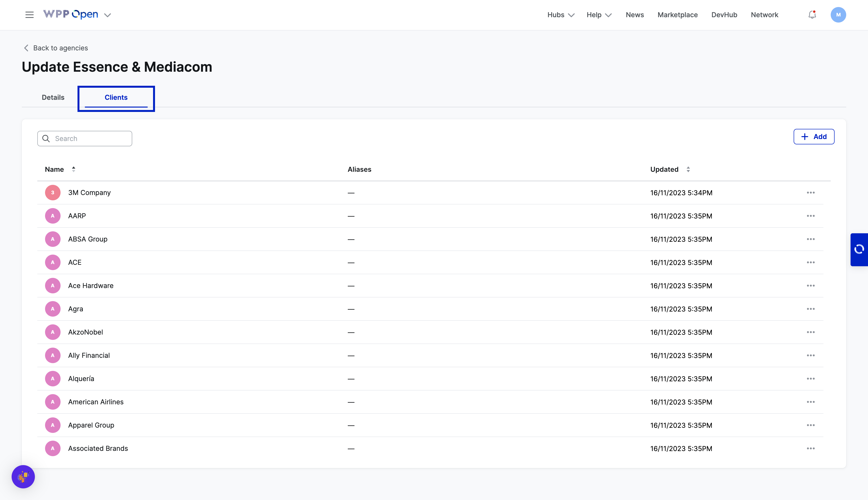Open the hamburger navigation menu
This screenshot has height=500, width=868.
(x=29, y=15)
